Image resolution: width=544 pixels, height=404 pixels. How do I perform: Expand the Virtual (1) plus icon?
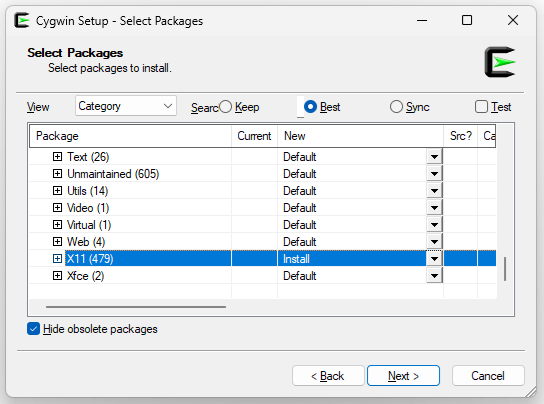coord(57,225)
